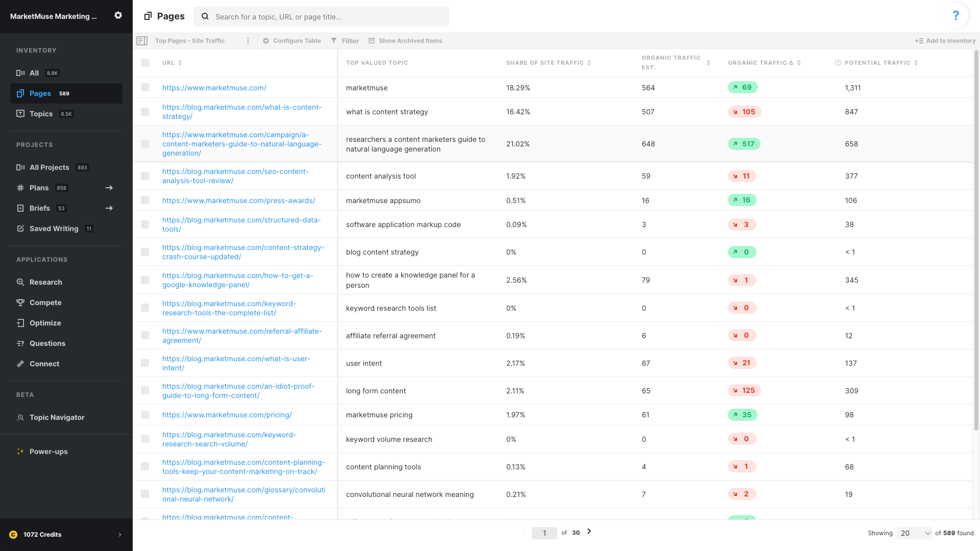The height and width of the screenshot is (551, 980).
Task: Open the marketmuse.com/pricing/ link
Action: [x=227, y=415]
